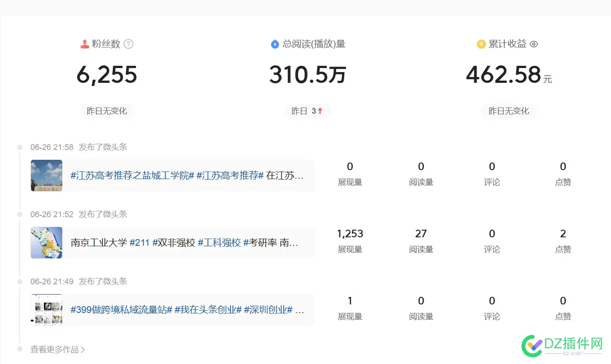Click the gold cumulative earnings coin icon
The height and width of the screenshot is (364, 611).
point(481,44)
